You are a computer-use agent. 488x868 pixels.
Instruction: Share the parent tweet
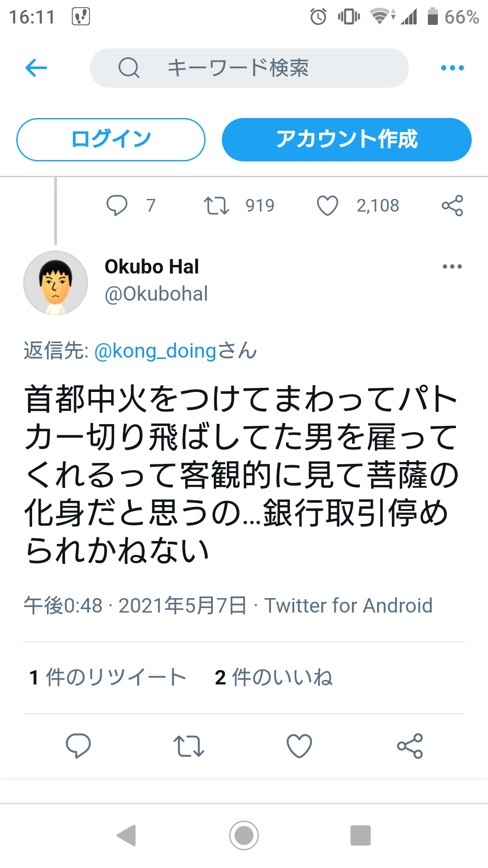coord(452,206)
